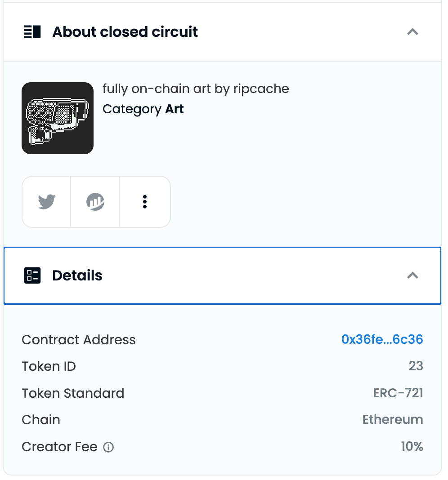This screenshot has width=448, height=480.
Task: Collapse the Details section chevron
Action: [x=412, y=276]
